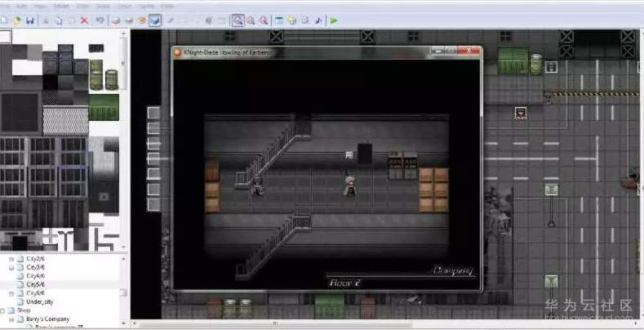Select the Barry's Company map
644x330 pixels.
(47, 319)
